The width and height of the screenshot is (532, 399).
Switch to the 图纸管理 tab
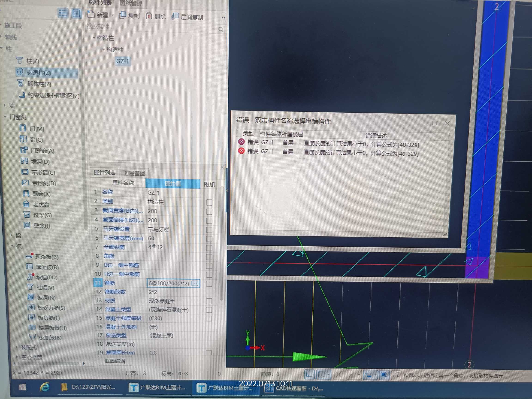tap(131, 3)
